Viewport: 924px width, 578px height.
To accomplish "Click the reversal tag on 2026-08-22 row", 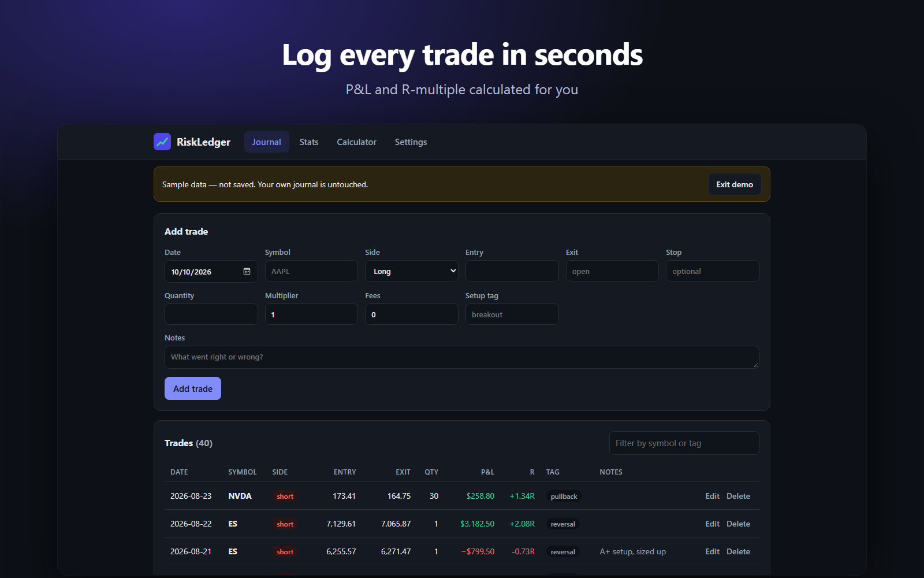I will tap(563, 524).
